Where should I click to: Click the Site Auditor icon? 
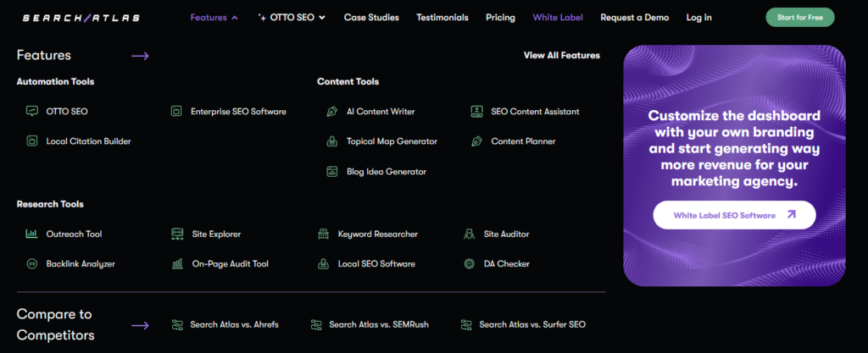pos(469,234)
